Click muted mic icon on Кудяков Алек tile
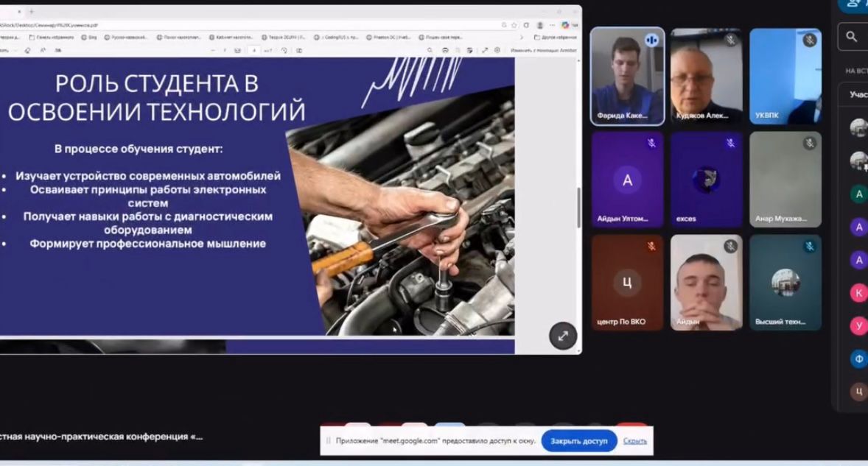868x466 pixels. coord(730,40)
